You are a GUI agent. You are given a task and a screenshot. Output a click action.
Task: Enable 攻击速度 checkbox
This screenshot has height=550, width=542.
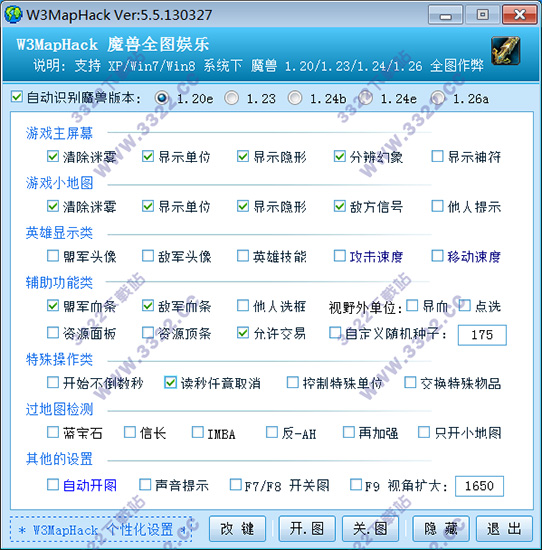[x=340, y=256]
